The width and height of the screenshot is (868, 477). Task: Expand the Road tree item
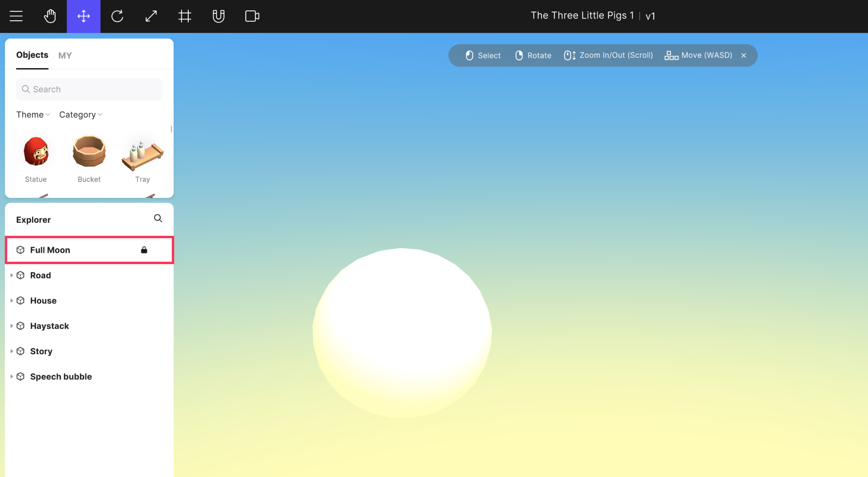11,275
